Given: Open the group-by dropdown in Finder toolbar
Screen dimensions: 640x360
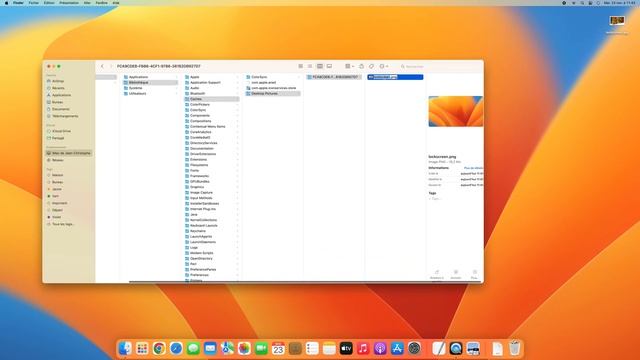Looking at the screenshot, I should point(349,66).
